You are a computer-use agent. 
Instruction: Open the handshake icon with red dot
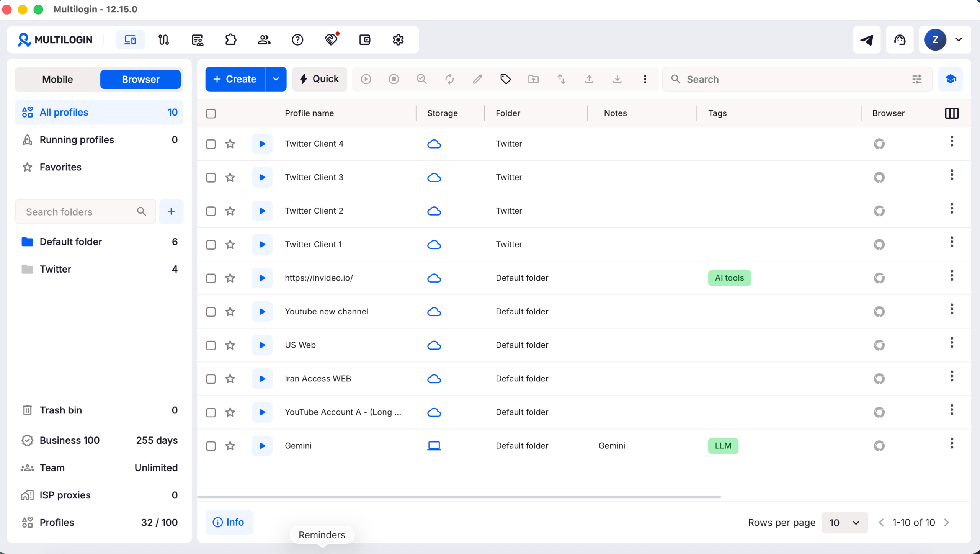click(331, 40)
